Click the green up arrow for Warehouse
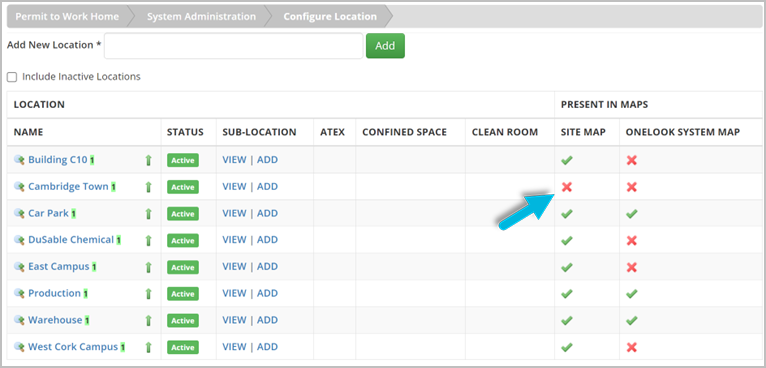This screenshot has height=368, width=766. [x=149, y=321]
